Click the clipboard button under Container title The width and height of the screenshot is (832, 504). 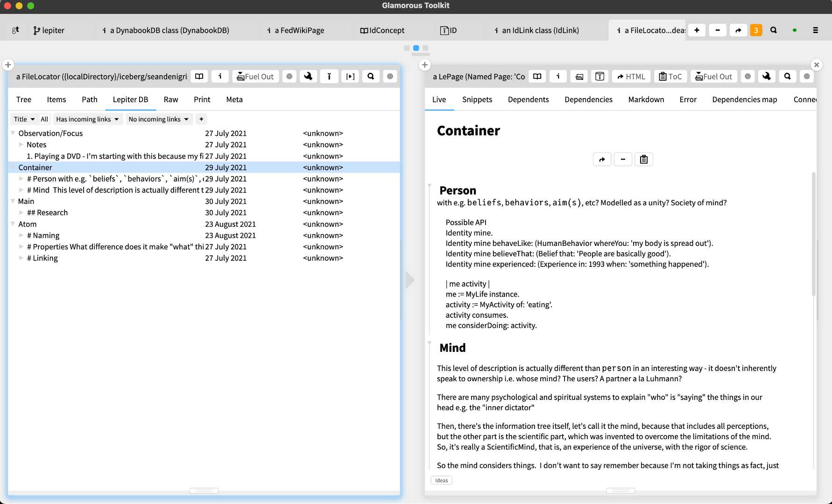click(644, 160)
